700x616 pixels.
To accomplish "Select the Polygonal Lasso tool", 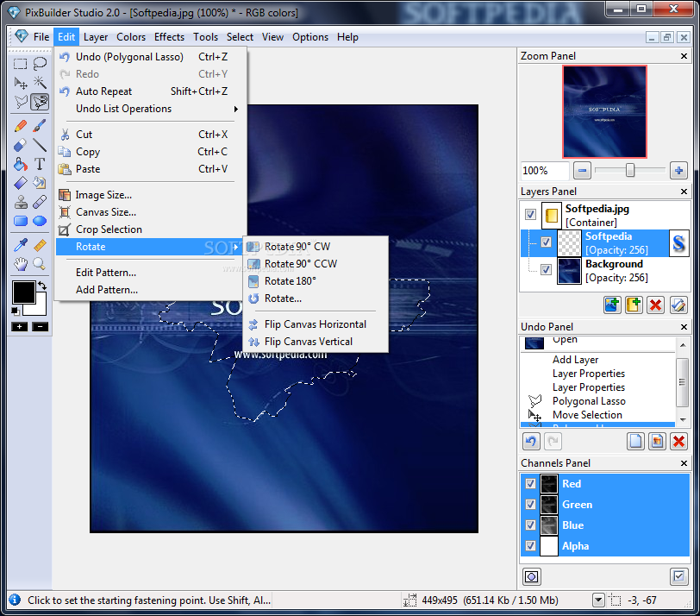I will pyautogui.click(x=20, y=103).
